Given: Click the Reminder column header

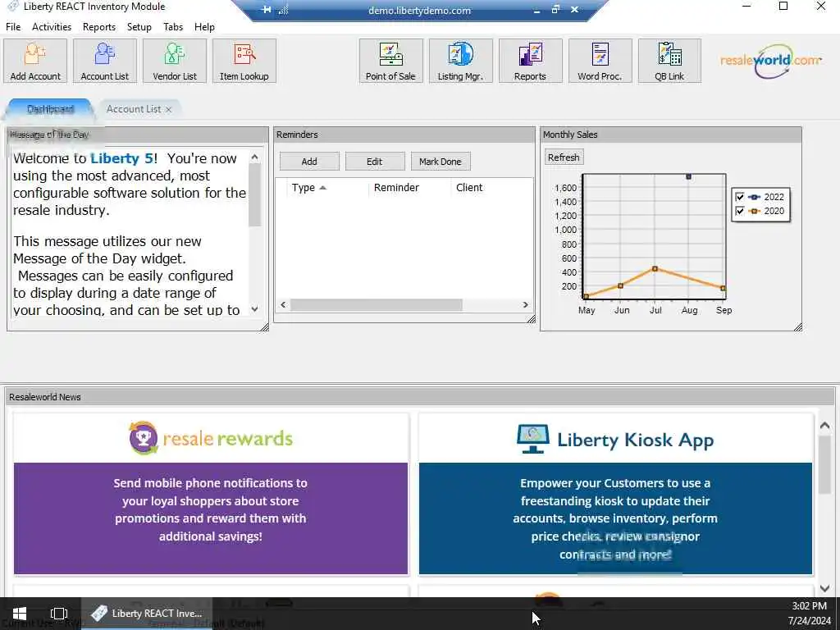Looking at the screenshot, I should coord(396,188).
